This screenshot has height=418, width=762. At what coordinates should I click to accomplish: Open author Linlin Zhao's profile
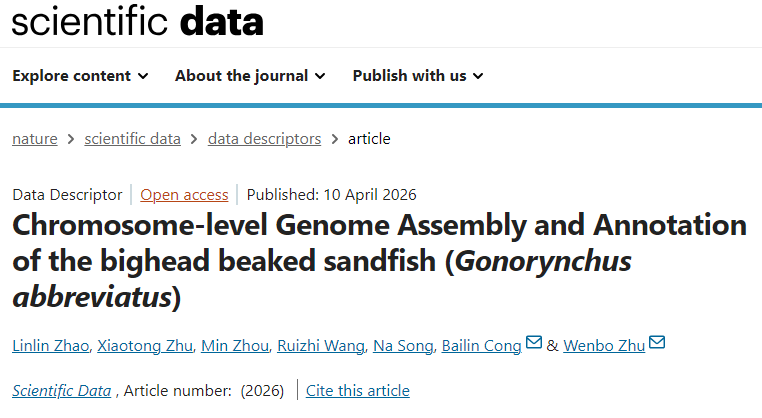click(x=51, y=346)
